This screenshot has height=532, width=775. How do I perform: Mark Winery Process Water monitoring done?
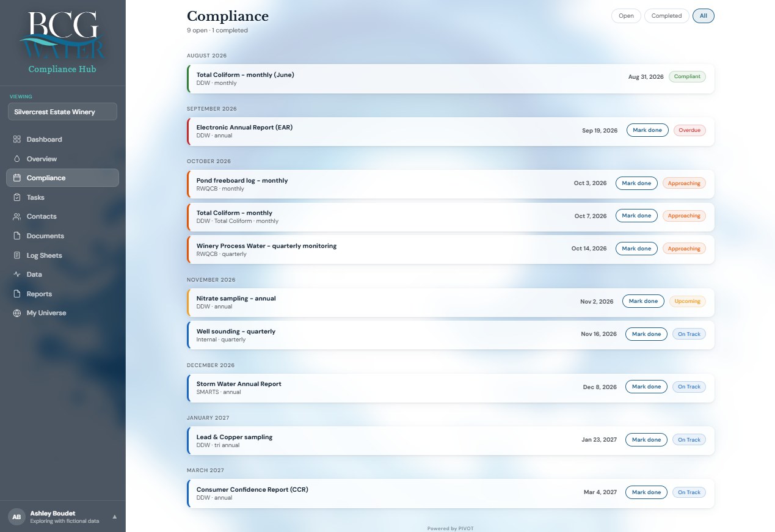tap(636, 249)
